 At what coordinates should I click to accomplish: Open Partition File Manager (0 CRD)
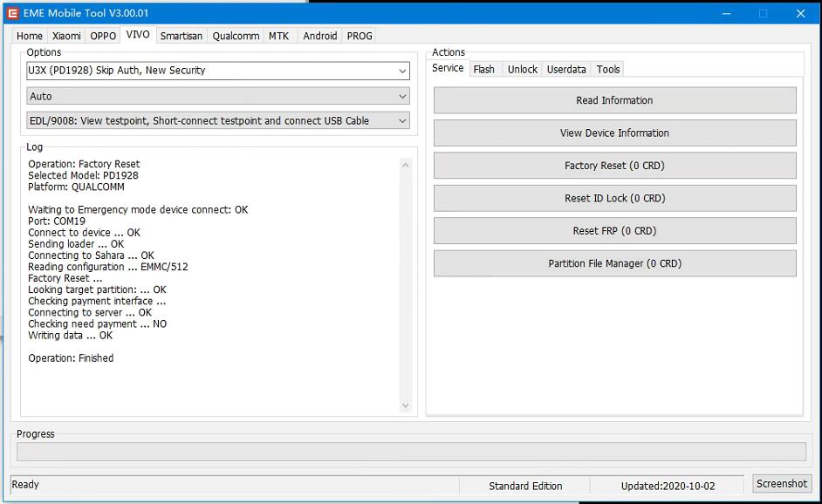click(x=615, y=263)
